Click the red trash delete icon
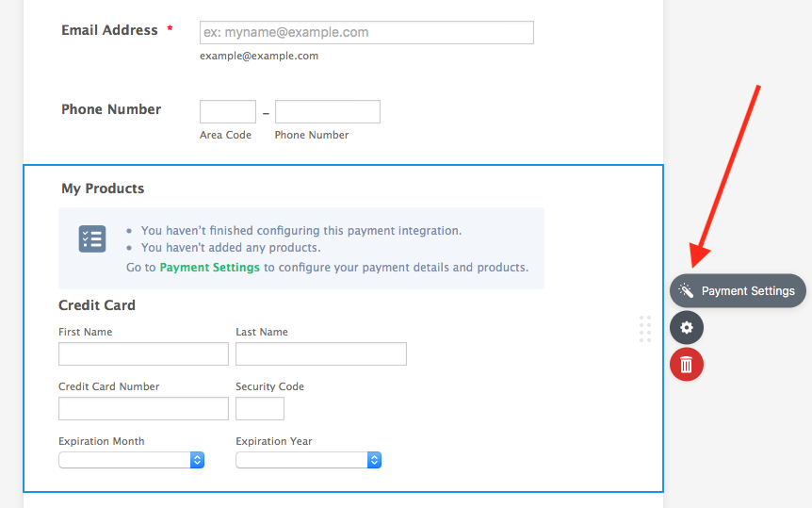 (x=687, y=364)
